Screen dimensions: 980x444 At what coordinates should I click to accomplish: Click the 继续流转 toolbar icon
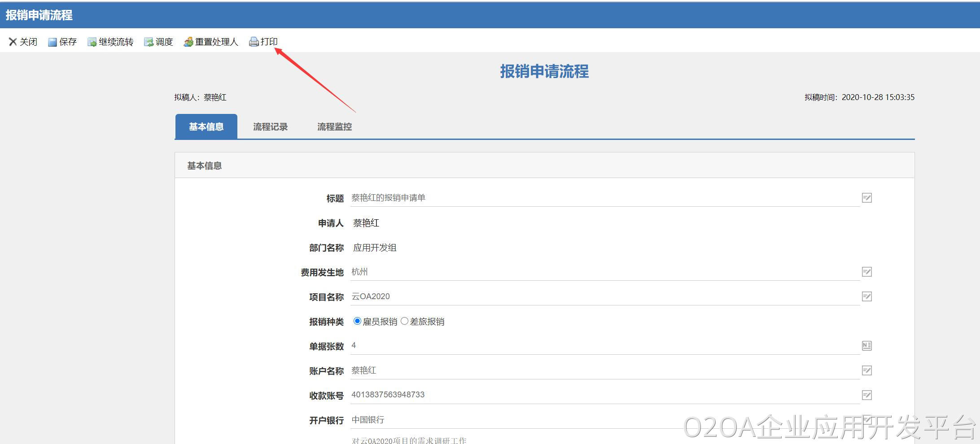click(x=92, y=42)
